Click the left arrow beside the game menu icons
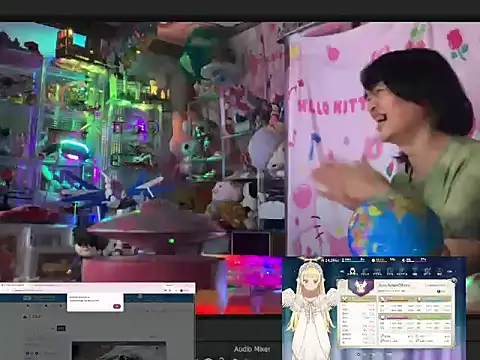The image size is (480, 360). tap(342, 272)
